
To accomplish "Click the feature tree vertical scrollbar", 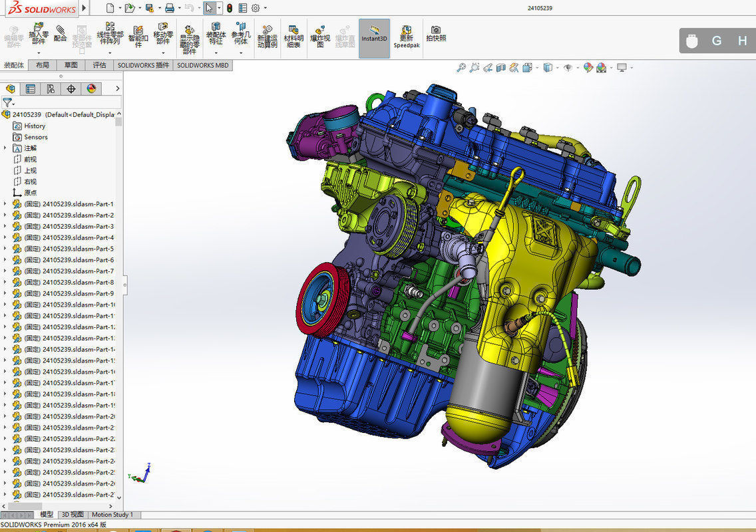I will (x=119, y=305).
